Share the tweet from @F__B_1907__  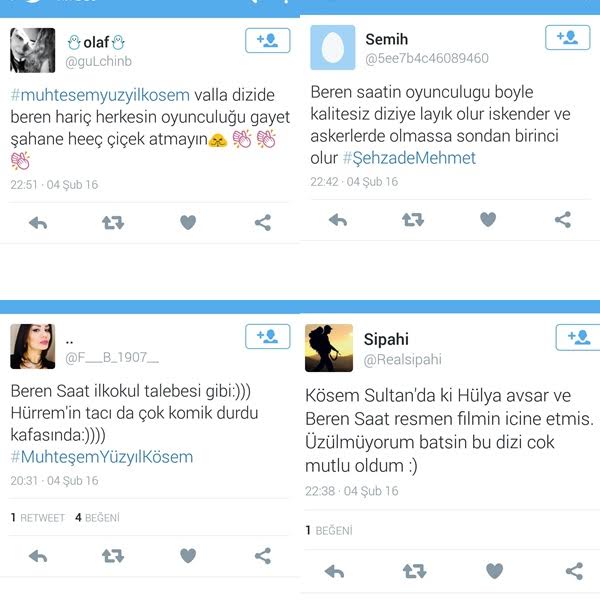[263, 556]
